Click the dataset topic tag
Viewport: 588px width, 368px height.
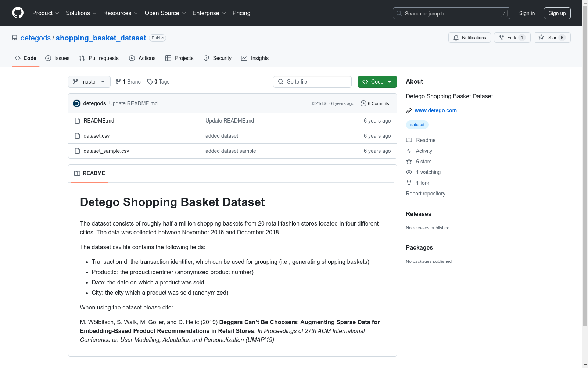coord(417,125)
